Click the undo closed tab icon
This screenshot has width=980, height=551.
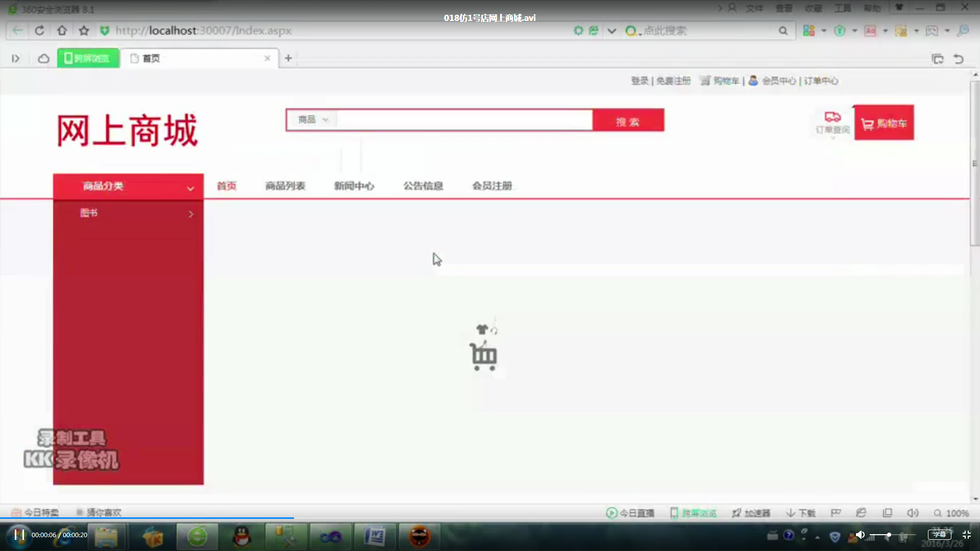pos(959,59)
